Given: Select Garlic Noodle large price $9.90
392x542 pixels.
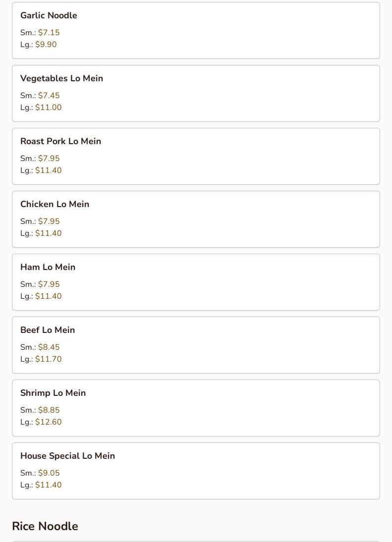Looking at the screenshot, I should [x=46, y=45].
